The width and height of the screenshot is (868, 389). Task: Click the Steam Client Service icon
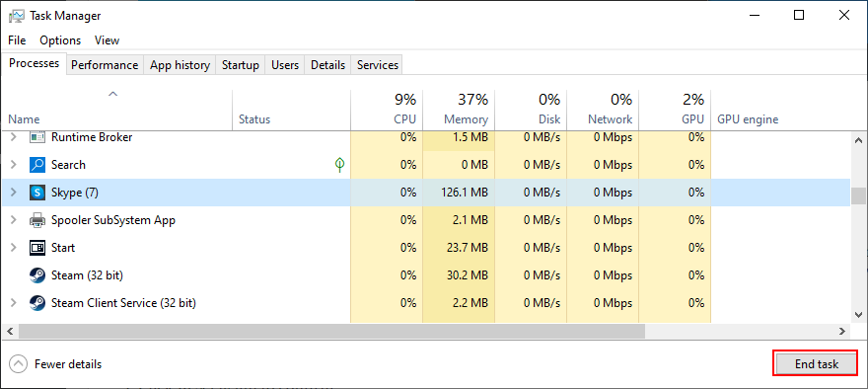[x=37, y=303]
